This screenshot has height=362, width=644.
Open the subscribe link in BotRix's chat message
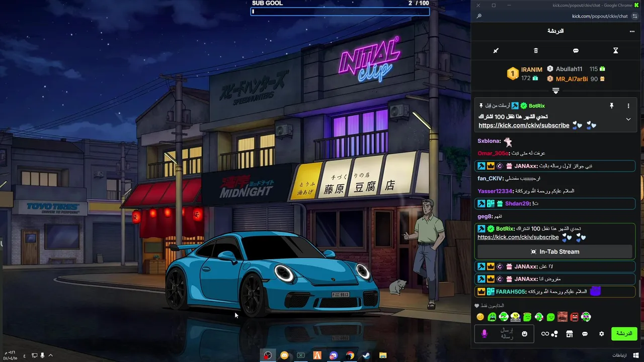[518, 237]
